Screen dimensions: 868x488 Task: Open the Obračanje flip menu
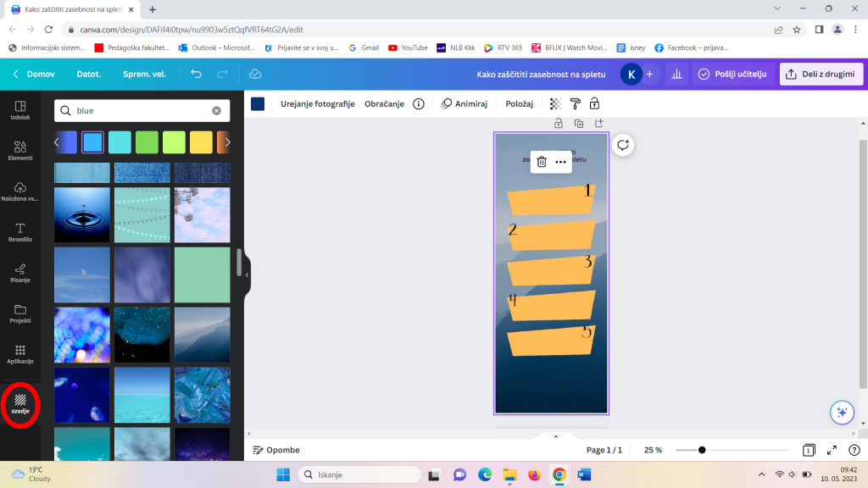click(384, 103)
